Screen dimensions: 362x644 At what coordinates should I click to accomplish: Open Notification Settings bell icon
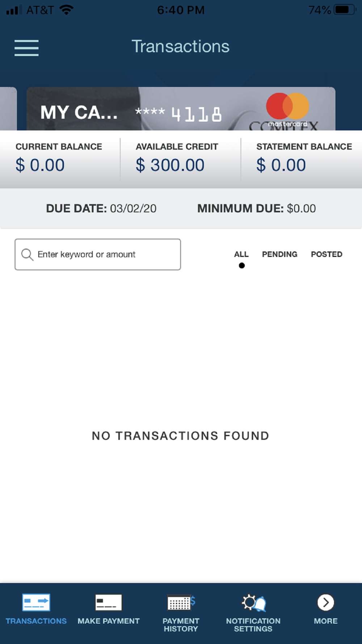click(x=254, y=603)
